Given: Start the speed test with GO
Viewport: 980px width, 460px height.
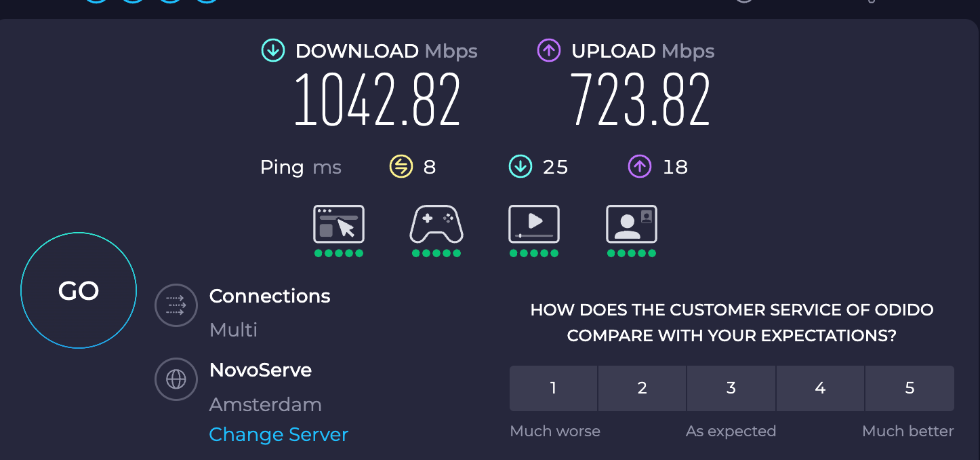Looking at the screenshot, I should 79,290.
